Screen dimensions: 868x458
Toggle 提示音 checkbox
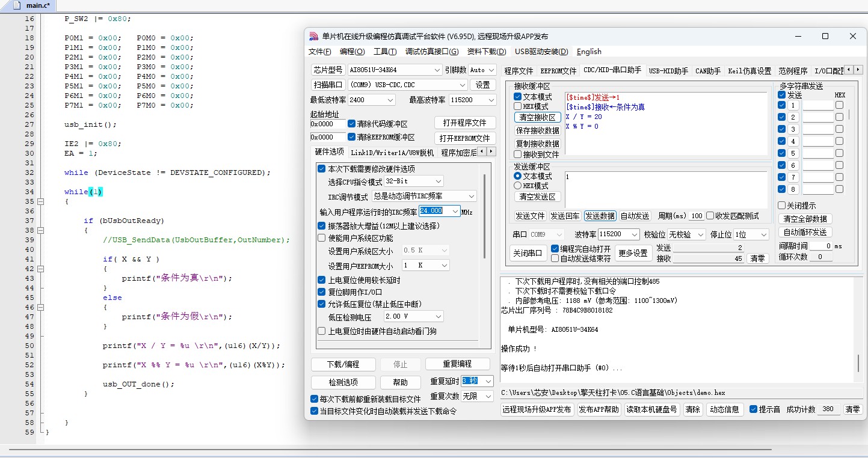pyautogui.click(x=753, y=409)
